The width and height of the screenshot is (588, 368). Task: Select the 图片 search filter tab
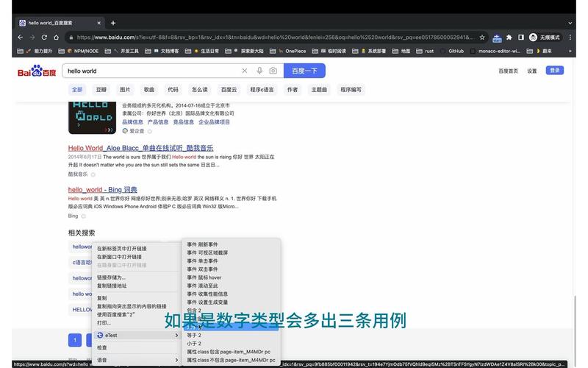click(125, 89)
